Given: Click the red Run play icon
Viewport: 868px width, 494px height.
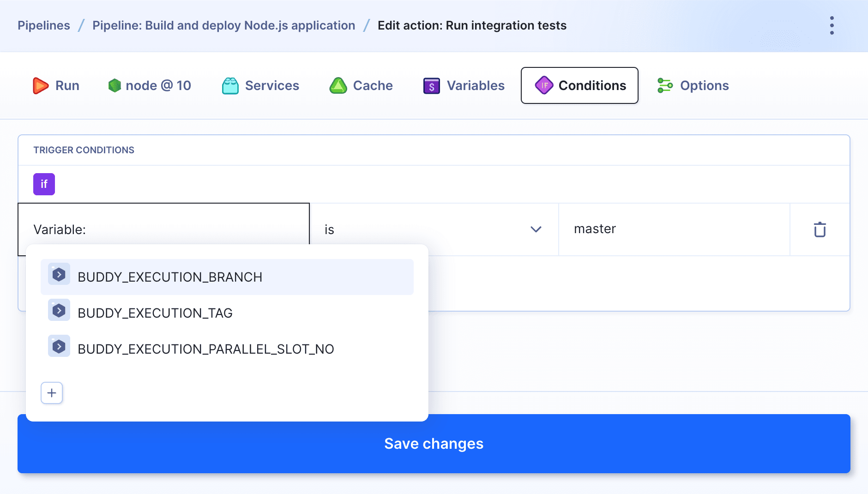Looking at the screenshot, I should 41,86.
